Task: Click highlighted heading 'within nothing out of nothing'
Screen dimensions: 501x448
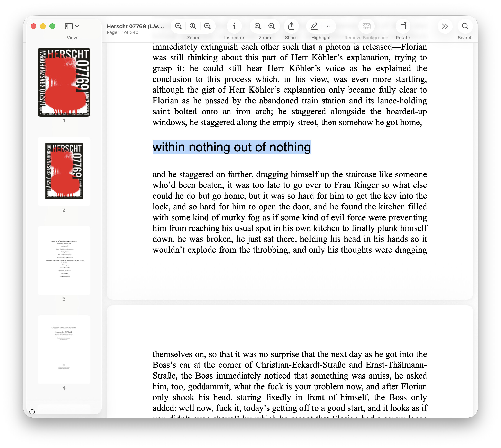Action: (231, 147)
